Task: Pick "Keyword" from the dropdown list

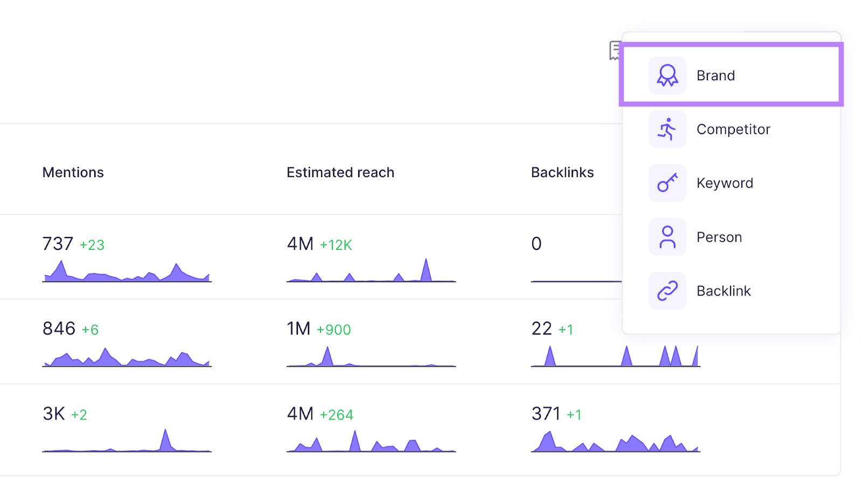Action: click(725, 183)
